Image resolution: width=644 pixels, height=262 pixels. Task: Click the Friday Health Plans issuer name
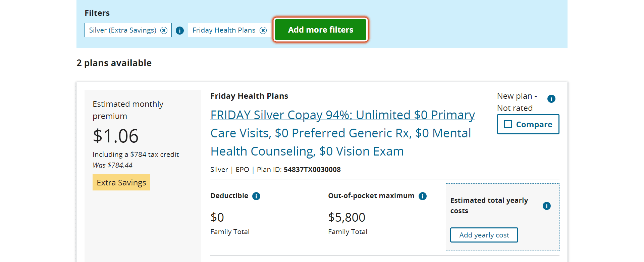tap(249, 96)
